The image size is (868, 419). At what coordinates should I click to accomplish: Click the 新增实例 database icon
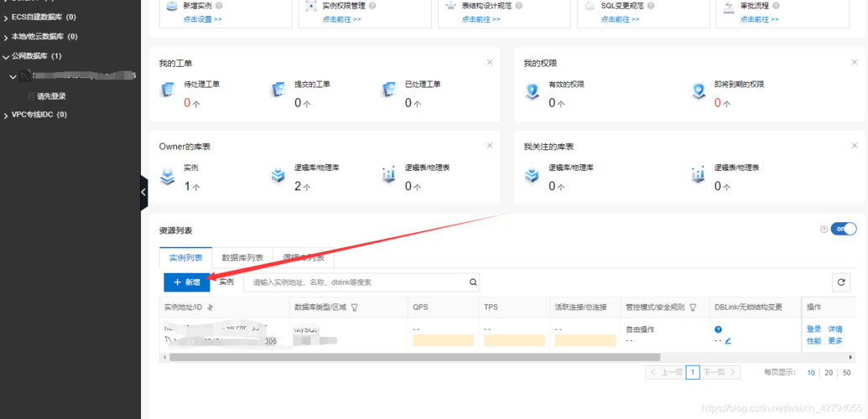coord(172,6)
